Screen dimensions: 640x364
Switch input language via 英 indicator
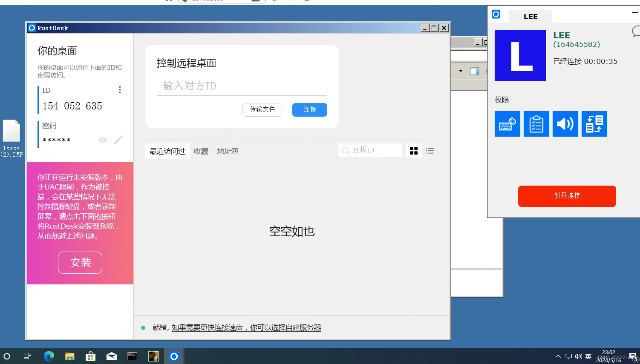coord(588,356)
